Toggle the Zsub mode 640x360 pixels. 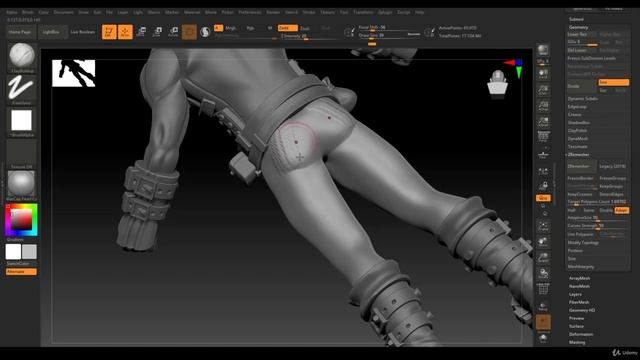coord(304,28)
